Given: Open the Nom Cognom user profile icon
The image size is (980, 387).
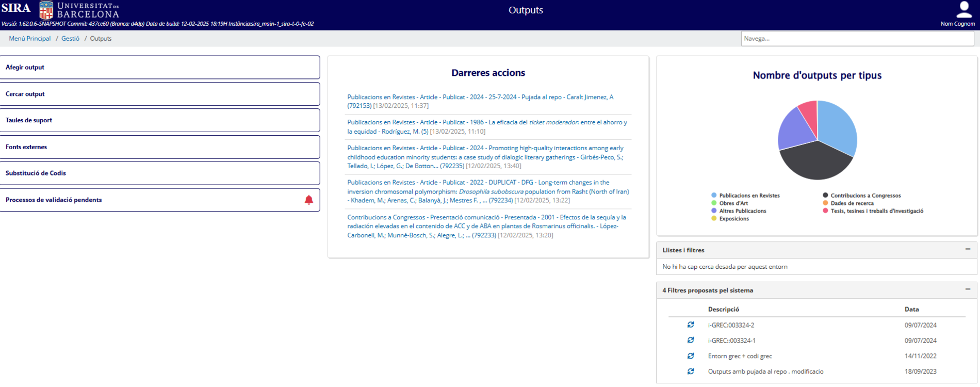Looking at the screenshot, I should click(x=963, y=10).
